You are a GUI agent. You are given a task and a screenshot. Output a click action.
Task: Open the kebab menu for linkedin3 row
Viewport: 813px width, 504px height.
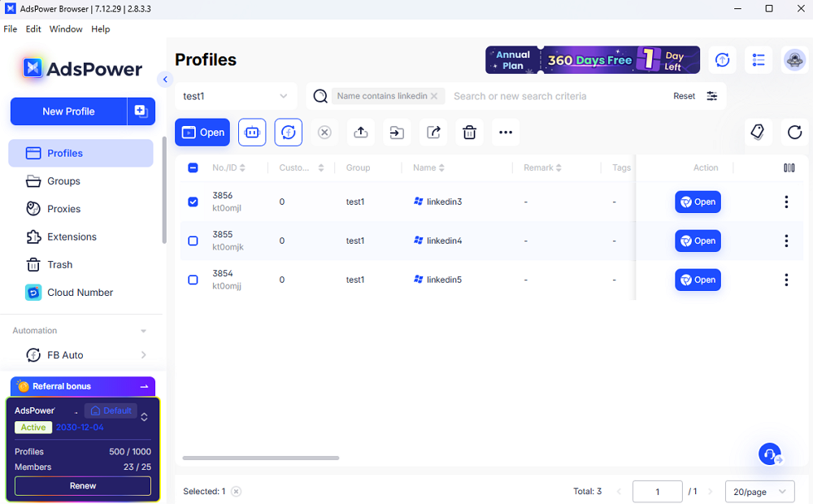(786, 202)
